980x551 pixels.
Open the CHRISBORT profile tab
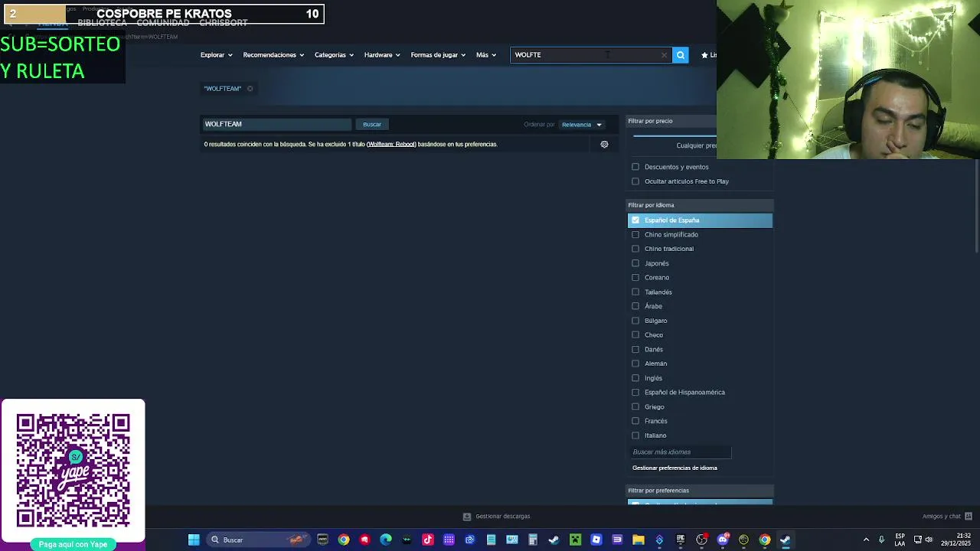[223, 23]
